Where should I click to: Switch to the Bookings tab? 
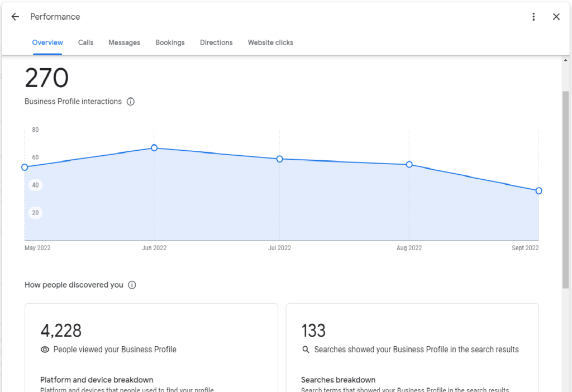click(x=170, y=42)
